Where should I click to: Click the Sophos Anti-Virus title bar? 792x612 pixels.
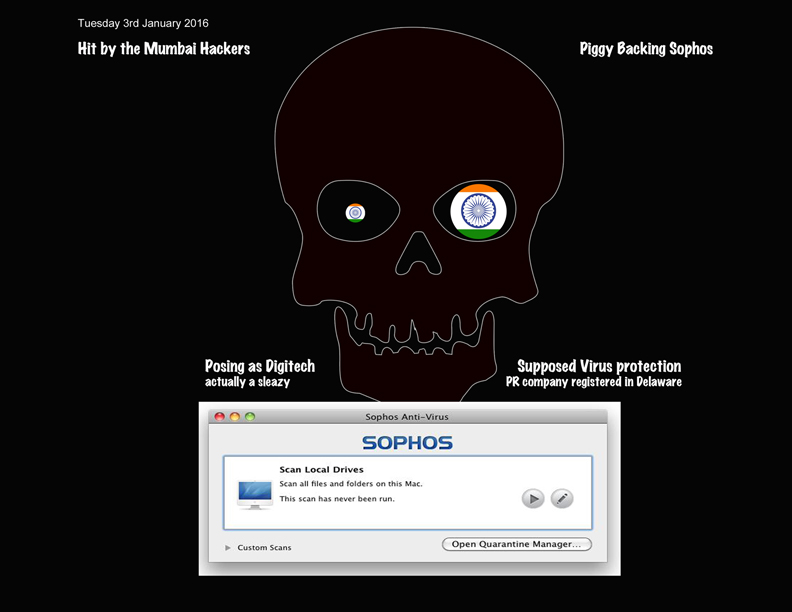click(x=408, y=417)
